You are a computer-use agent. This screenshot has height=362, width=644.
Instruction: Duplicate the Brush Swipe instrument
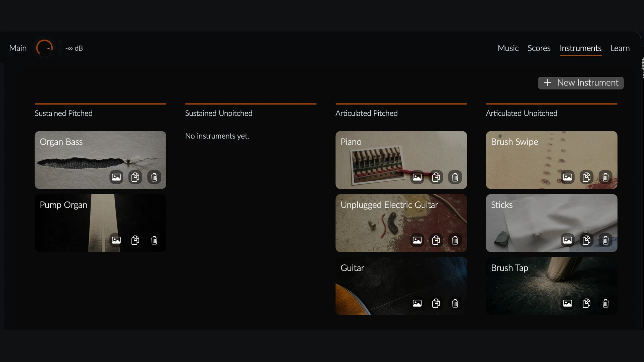(587, 177)
